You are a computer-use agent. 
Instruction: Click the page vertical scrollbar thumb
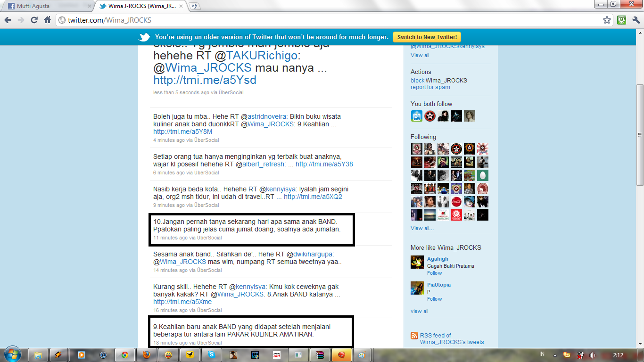tap(640, 135)
